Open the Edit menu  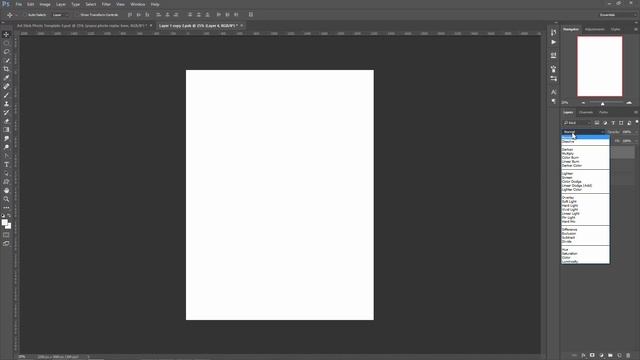[31, 4]
